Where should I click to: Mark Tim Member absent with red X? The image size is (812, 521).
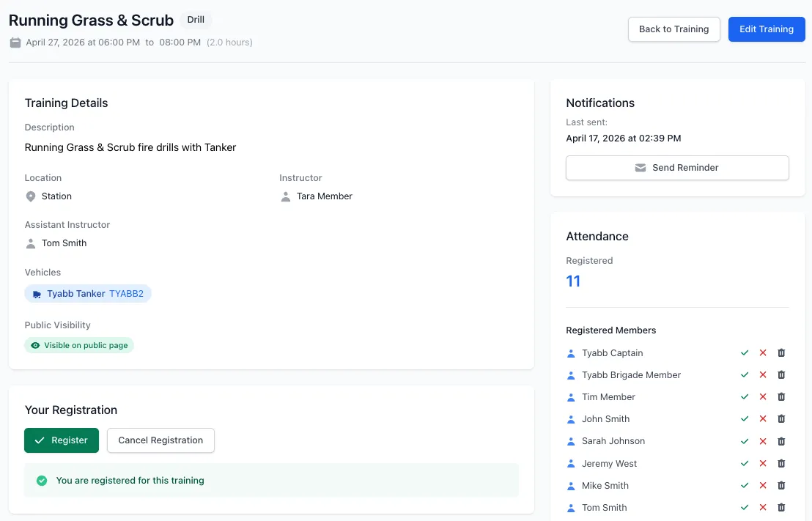[x=763, y=396]
